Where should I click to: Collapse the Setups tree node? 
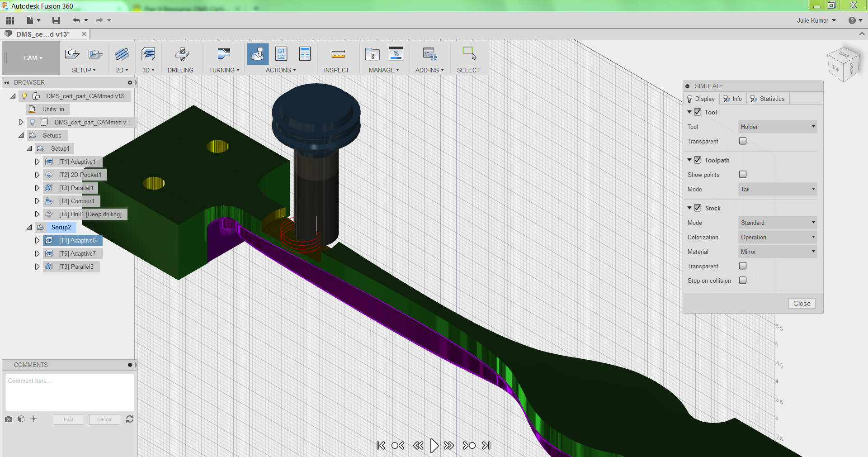coord(21,135)
